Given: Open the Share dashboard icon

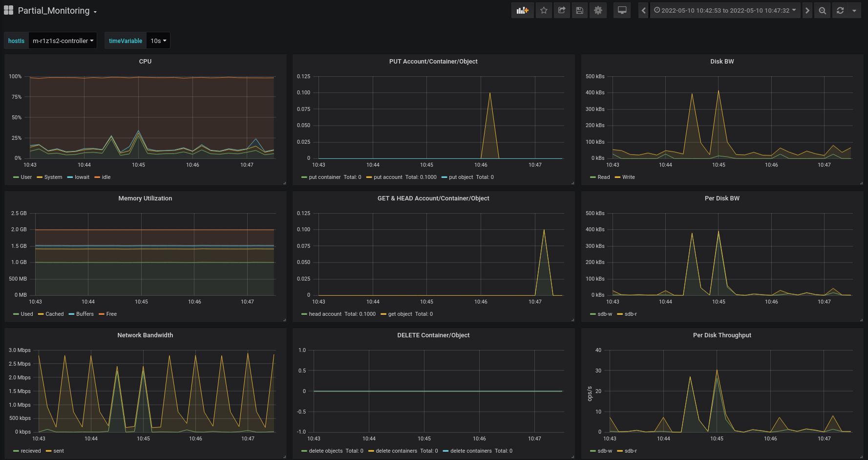Looking at the screenshot, I should point(562,10).
